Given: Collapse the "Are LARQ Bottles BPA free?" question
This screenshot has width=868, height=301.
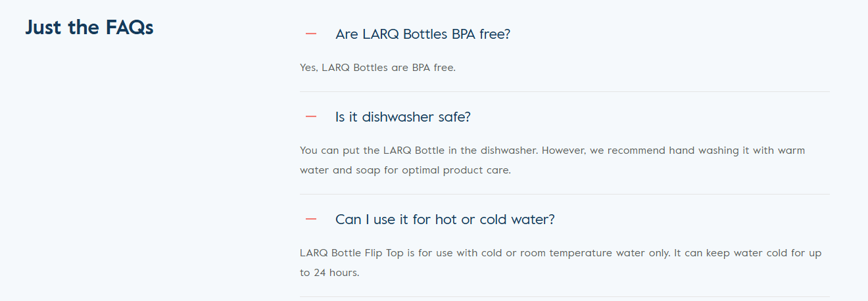Looking at the screenshot, I should point(422,34).
